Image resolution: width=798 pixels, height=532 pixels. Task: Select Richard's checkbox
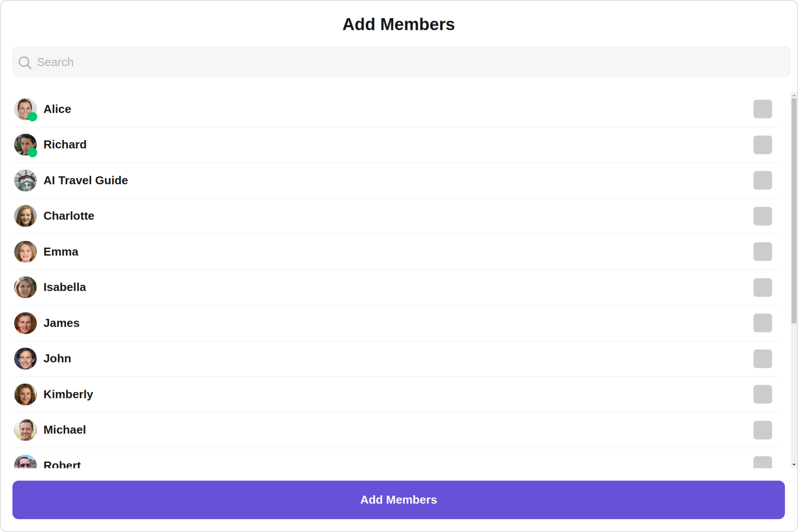[762, 145]
